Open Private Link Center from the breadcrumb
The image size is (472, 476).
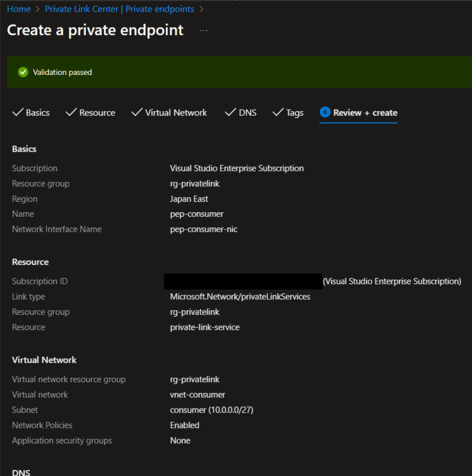[119, 9]
